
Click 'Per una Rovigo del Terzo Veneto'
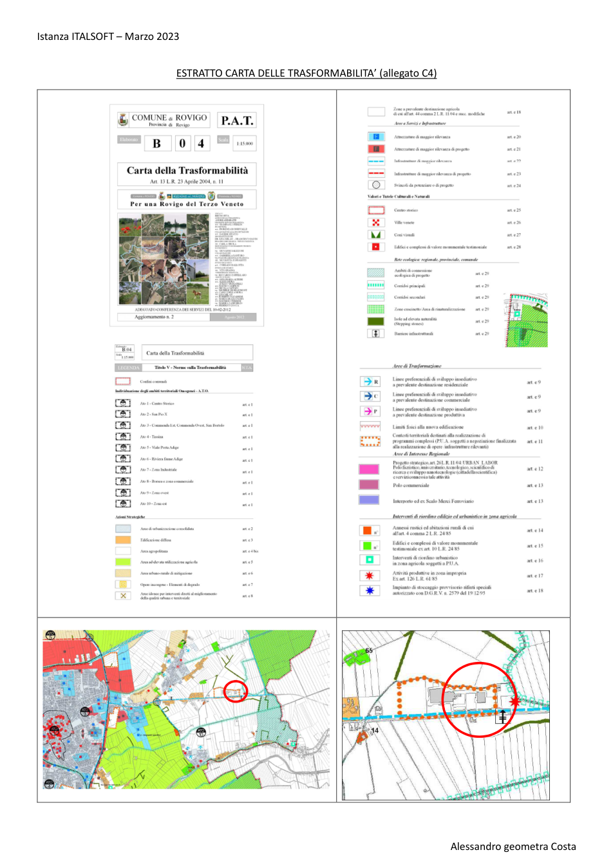187,204
